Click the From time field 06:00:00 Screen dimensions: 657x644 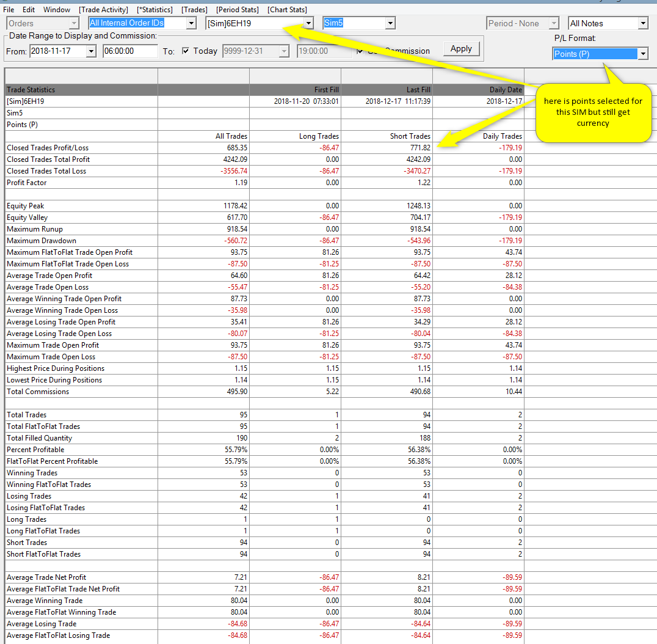pyautogui.click(x=129, y=51)
